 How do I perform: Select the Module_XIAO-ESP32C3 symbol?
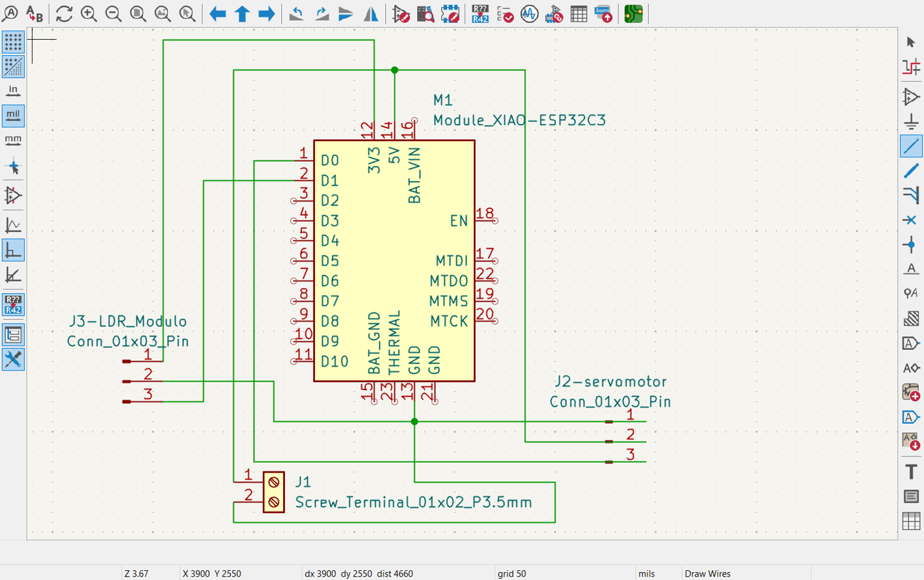(x=394, y=260)
